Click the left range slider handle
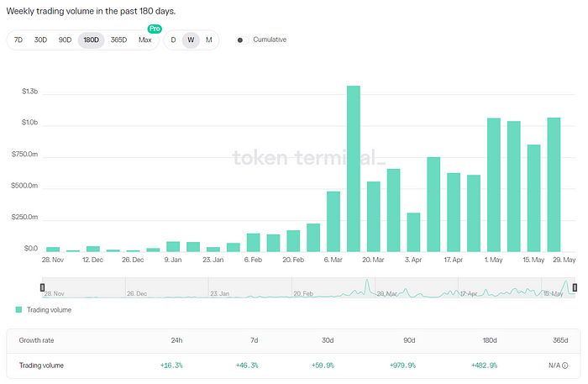The height and width of the screenshot is (384, 588). (43, 287)
